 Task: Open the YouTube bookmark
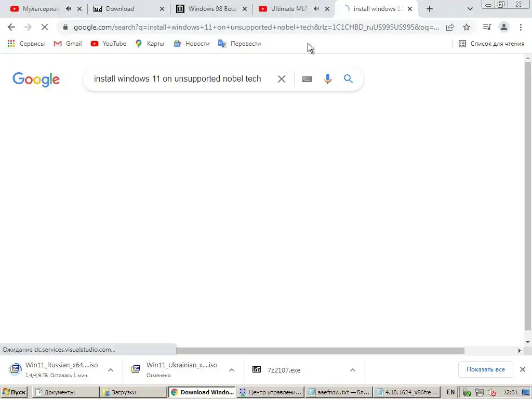point(109,44)
